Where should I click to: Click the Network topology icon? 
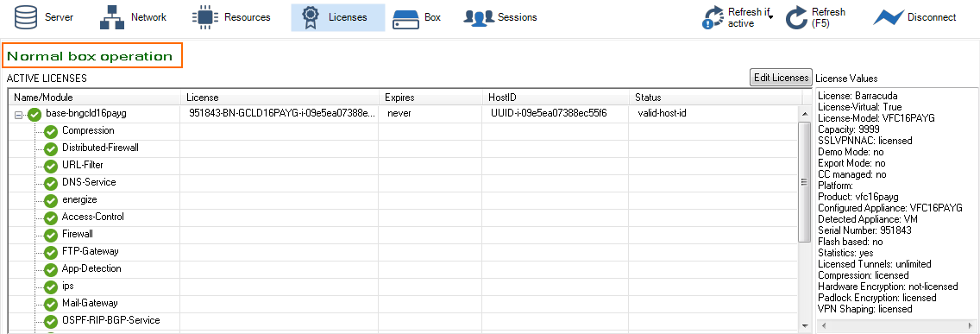112,17
